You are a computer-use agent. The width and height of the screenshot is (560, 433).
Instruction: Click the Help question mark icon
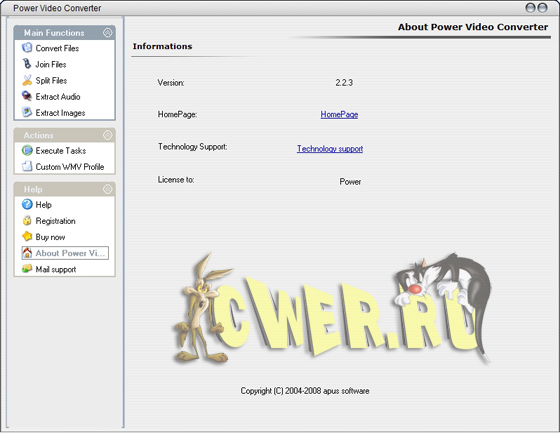(x=27, y=204)
